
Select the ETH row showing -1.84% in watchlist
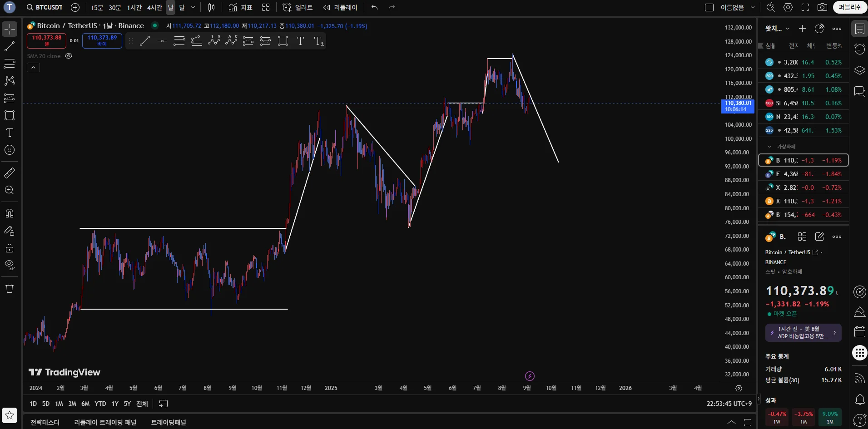click(x=804, y=174)
